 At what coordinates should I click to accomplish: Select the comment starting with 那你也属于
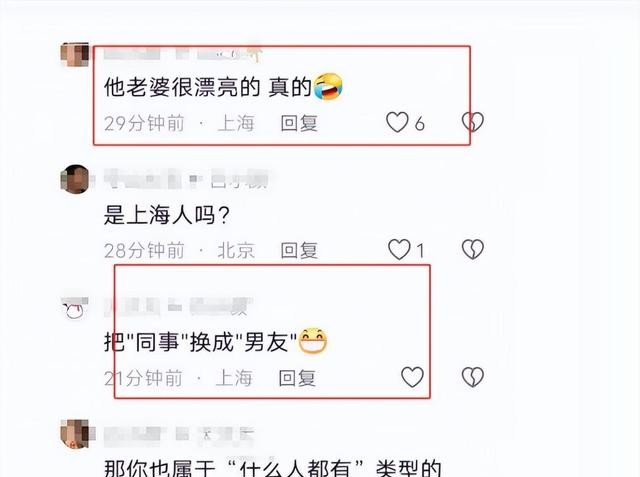point(273,468)
